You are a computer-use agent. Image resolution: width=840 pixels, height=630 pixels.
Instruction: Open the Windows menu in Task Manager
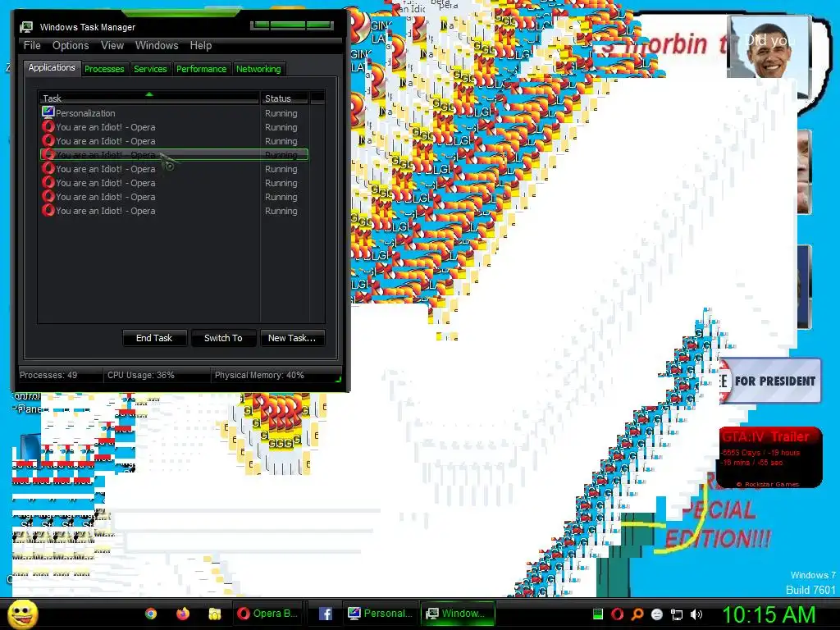point(157,46)
